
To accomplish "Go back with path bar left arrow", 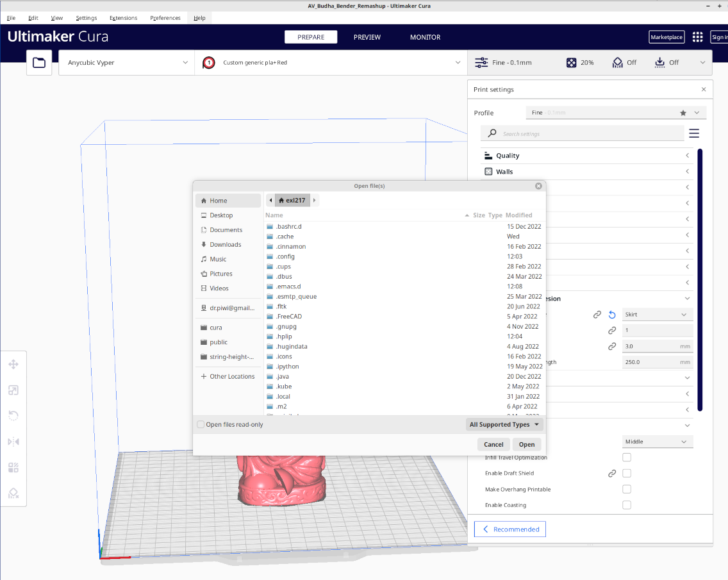I will [270, 200].
